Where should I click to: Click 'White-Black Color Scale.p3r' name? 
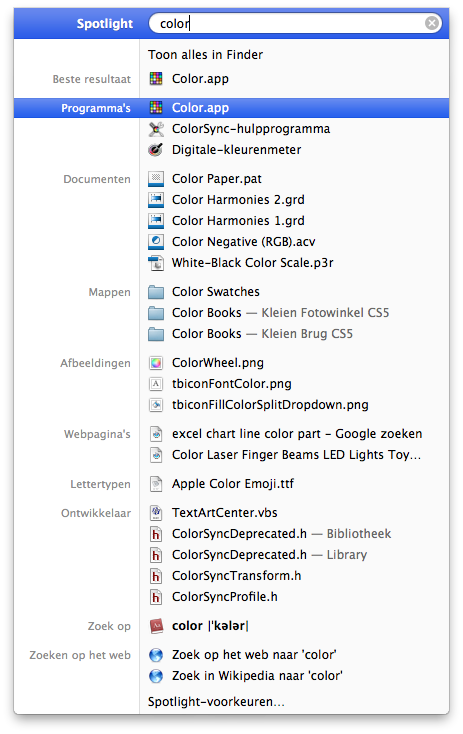252,263
